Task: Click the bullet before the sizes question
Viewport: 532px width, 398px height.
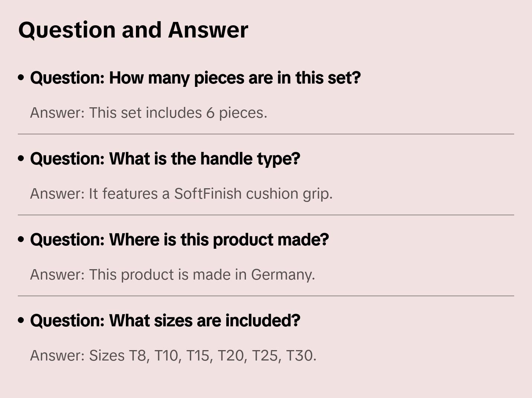Action: (21, 320)
